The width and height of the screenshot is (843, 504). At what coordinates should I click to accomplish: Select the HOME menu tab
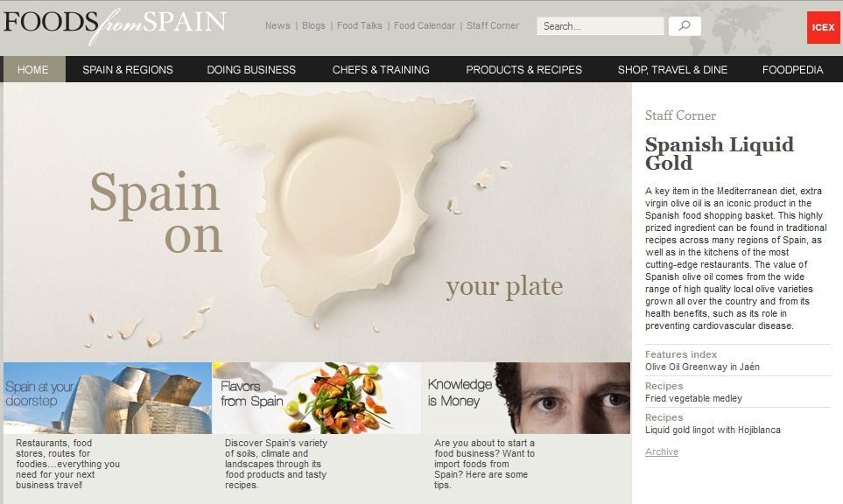[x=33, y=69]
